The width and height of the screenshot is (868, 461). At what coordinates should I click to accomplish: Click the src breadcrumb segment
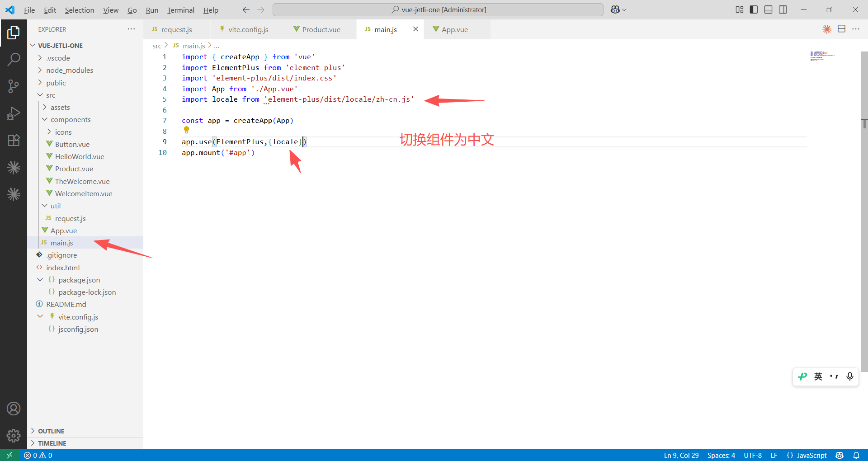pos(157,46)
